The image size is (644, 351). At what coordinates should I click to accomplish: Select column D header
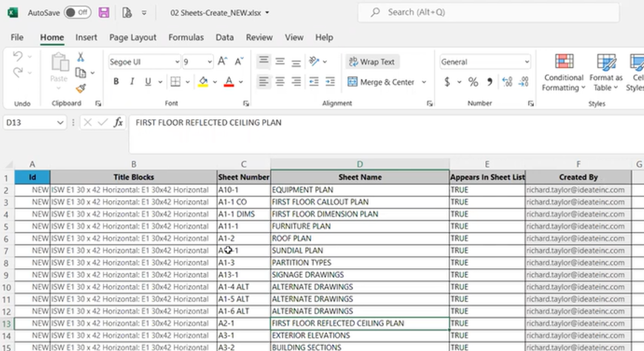tap(360, 164)
